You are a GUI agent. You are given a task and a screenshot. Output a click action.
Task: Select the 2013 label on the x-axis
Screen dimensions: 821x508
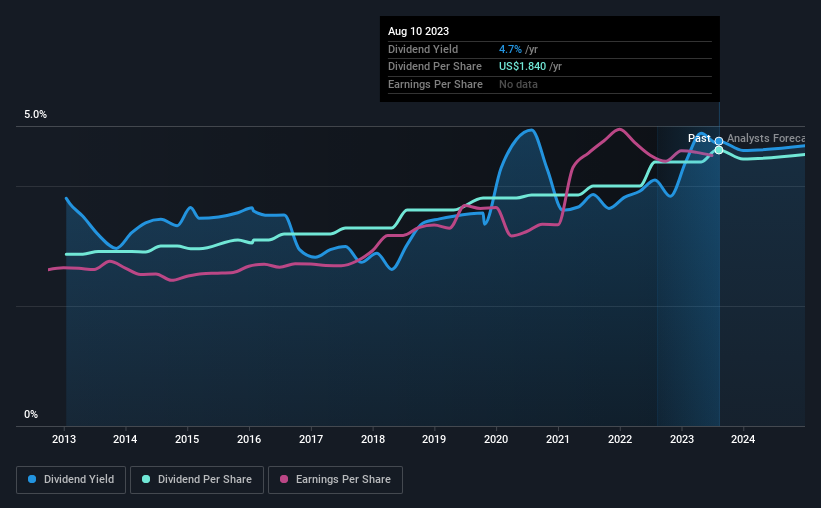pyautogui.click(x=64, y=439)
